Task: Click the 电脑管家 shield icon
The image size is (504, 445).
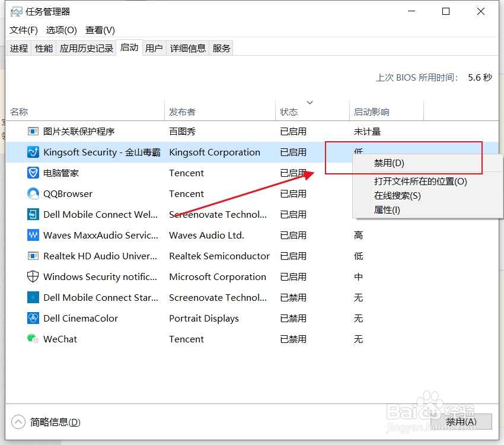Action: tap(33, 173)
